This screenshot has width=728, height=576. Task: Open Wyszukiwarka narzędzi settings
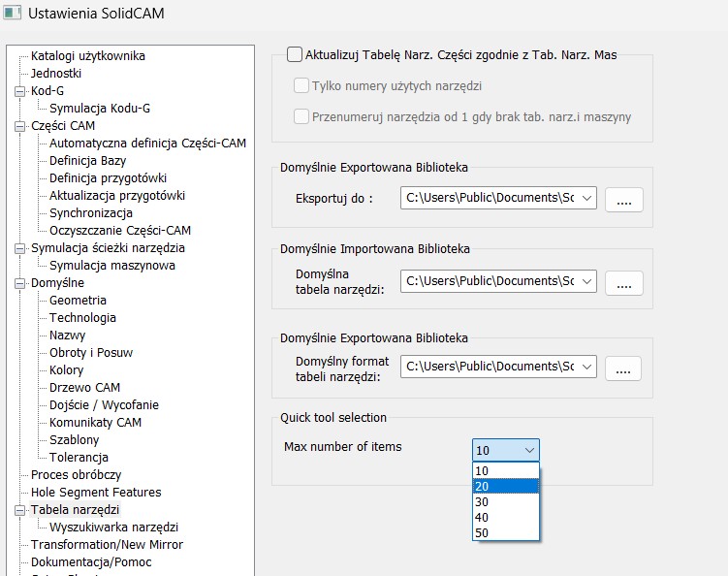coord(113,528)
